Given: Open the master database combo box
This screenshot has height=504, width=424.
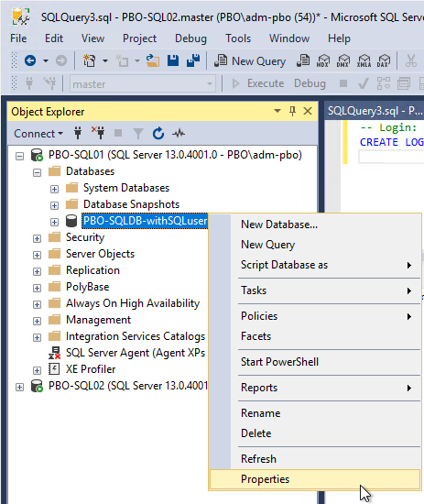Looking at the screenshot, I should (x=143, y=84).
